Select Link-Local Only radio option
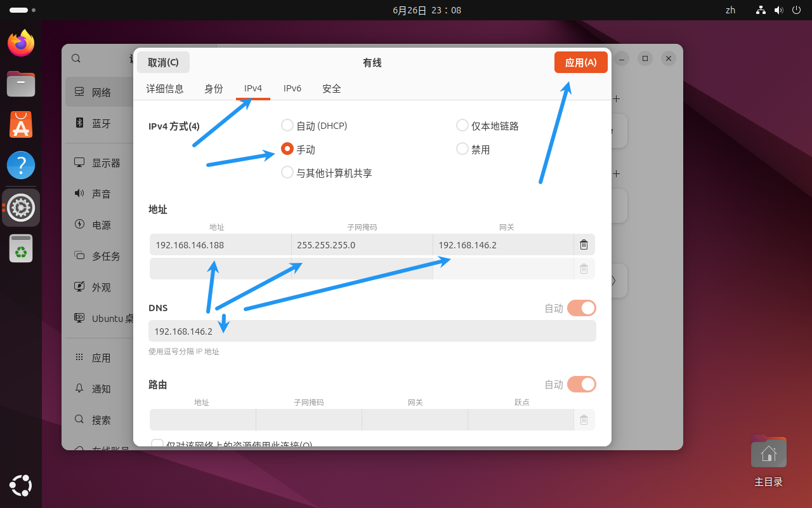The image size is (812, 508). tap(462, 126)
